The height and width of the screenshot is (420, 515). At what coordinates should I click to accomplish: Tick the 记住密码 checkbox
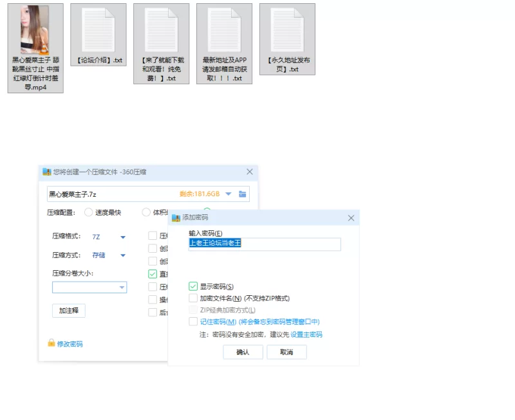tap(193, 322)
